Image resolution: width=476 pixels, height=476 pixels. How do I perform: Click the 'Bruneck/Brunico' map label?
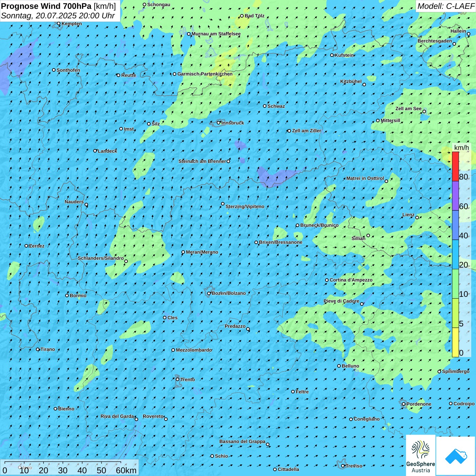[319, 225]
